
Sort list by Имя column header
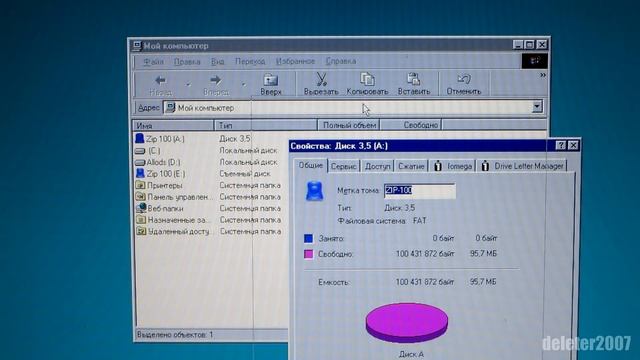click(x=173, y=125)
